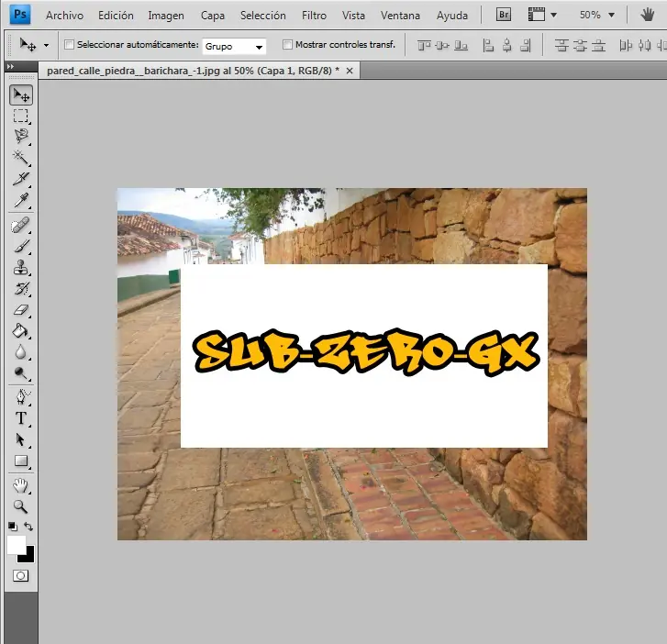Select the Rectangular Marquee tool
667x644 pixels.
pyautogui.click(x=21, y=116)
